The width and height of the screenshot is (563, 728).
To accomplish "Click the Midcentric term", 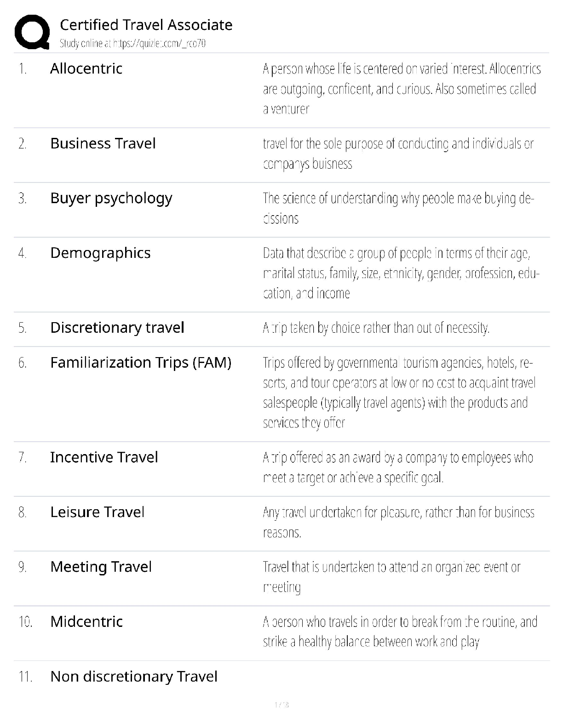I will [x=86, y=621].
